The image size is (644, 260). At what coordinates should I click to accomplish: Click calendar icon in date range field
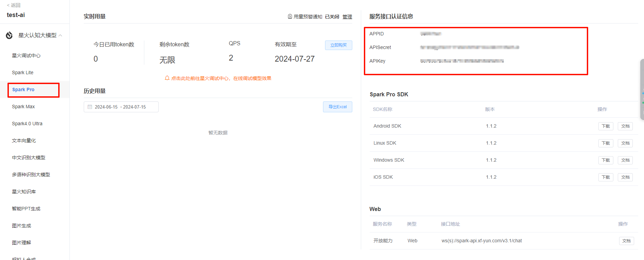click(x=90, y=107)
